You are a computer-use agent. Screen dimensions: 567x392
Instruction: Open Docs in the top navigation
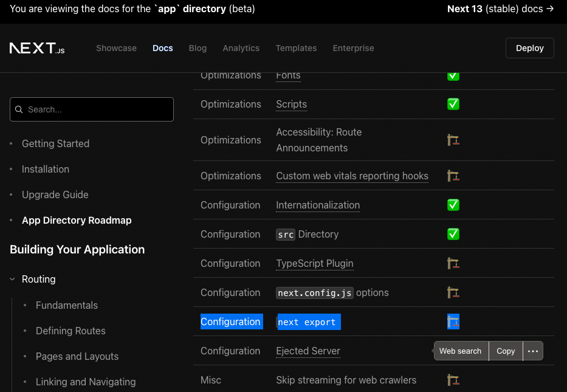coord(163,48)
